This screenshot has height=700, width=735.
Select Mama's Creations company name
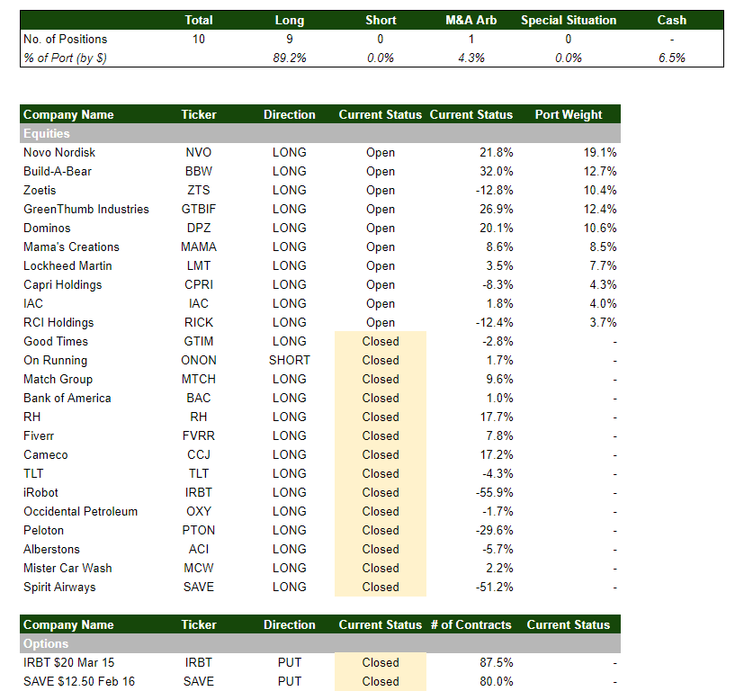(71, 247)
